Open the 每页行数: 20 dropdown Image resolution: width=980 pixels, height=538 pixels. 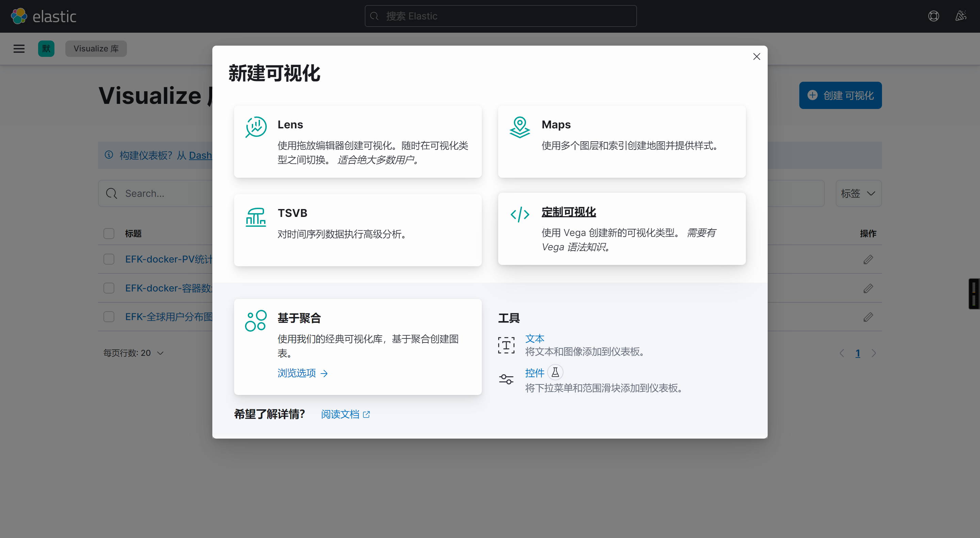click(133, 353)
